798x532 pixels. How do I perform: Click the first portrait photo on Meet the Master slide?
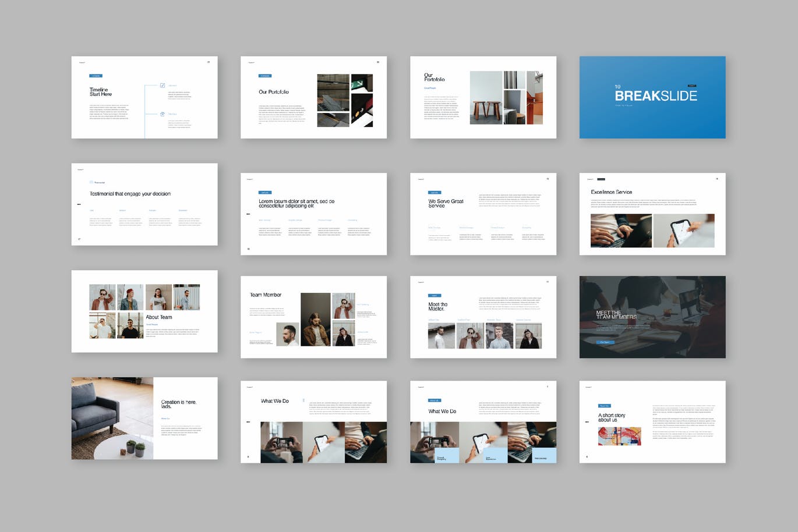coord(441,336)
